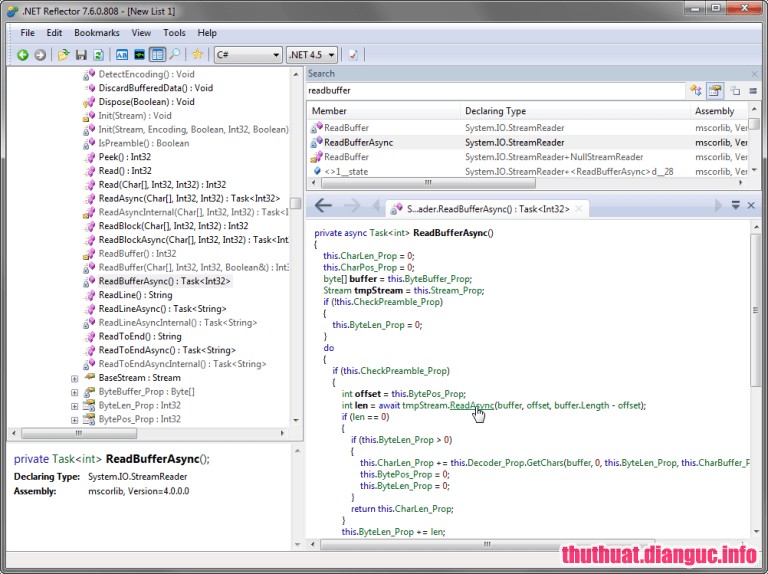
Task: Open the Help menu
Action: pyautogui.click(x=207, y=33)
